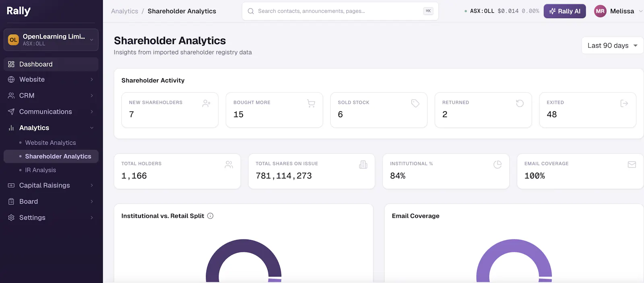Viewport: 644px width, 283px height.
Task: Click the Bought More 15 card
Action: pos(274,110)
